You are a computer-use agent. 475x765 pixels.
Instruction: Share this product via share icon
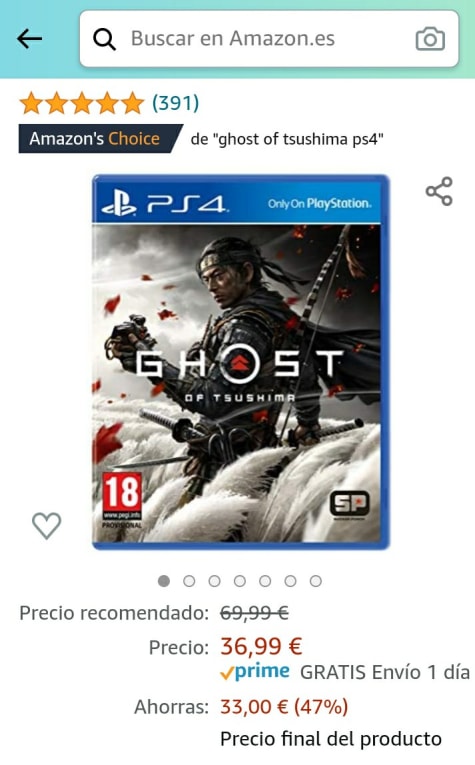click(439, 191)
